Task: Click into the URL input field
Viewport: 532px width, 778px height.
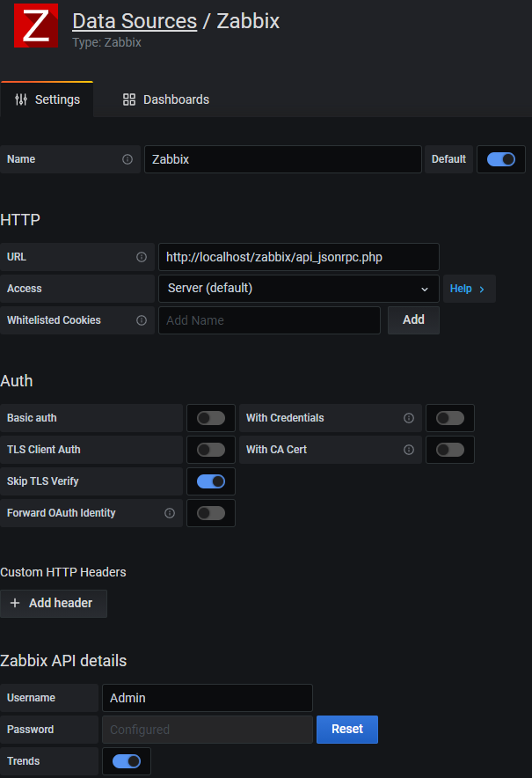Action: (298, 257)
